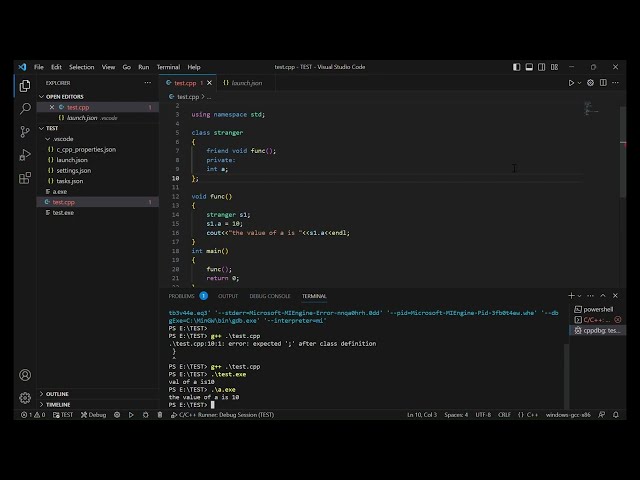640x480 pixels.
Task: Open the Search view in activity bar
Action: [x=25, y=109]
